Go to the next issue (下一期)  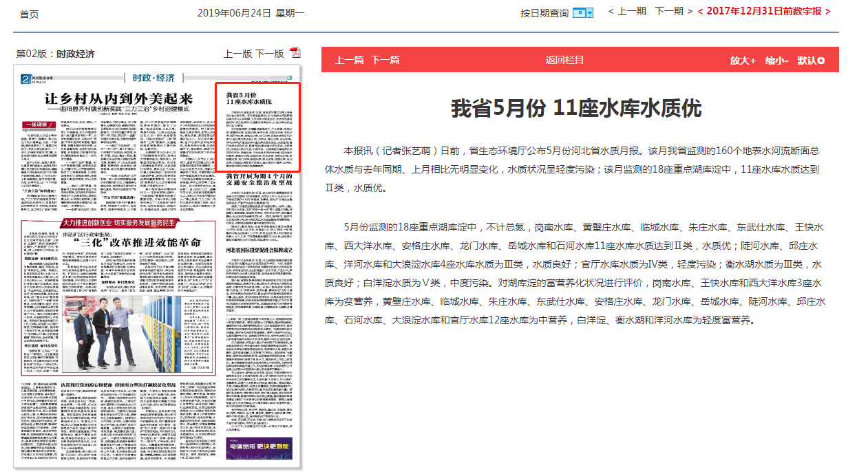tap(673, 12)
